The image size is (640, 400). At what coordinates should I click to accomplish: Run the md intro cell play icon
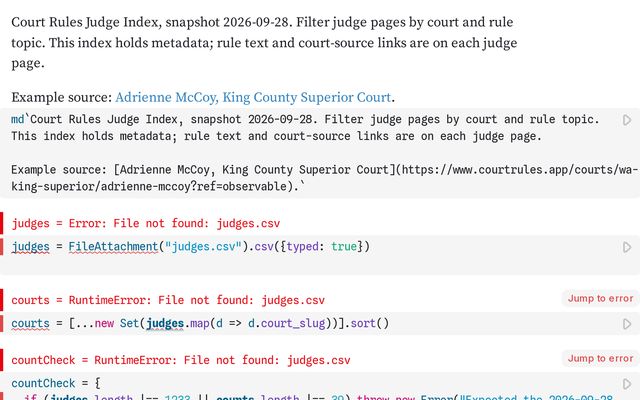[x=627, y=120]
